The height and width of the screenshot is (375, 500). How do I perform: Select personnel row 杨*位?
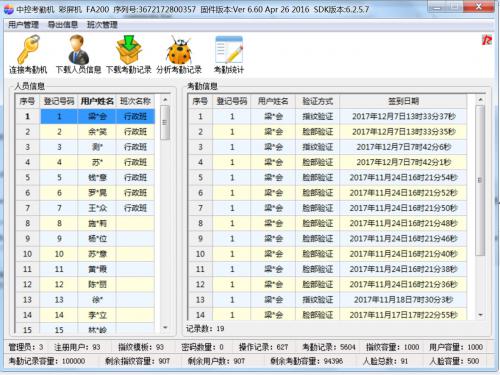(85, 239)
